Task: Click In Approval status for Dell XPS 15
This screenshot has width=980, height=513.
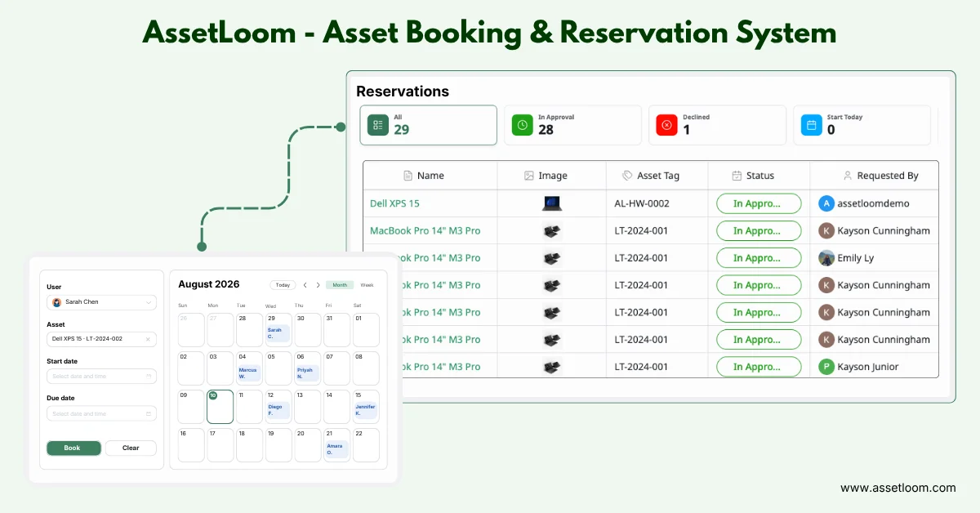Action: tap(759, 203)
